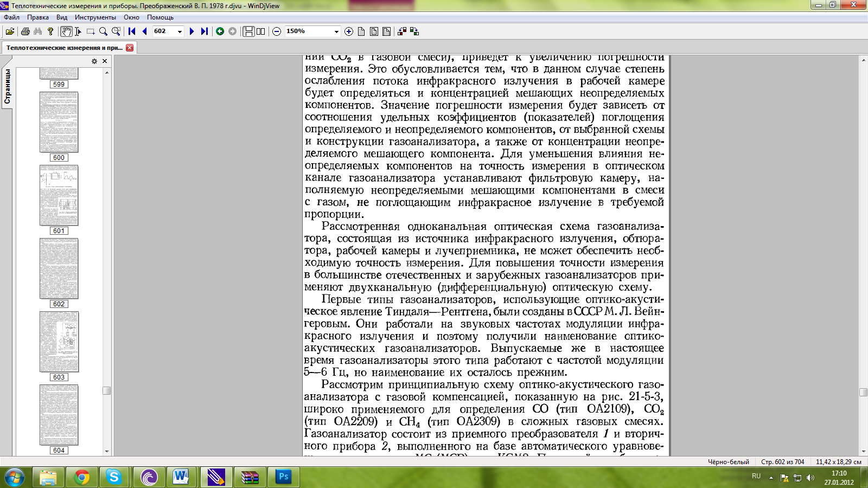This screenshot has width=868, height=488.
Task: Open the Инструменты menu
Action: (95, 17)
